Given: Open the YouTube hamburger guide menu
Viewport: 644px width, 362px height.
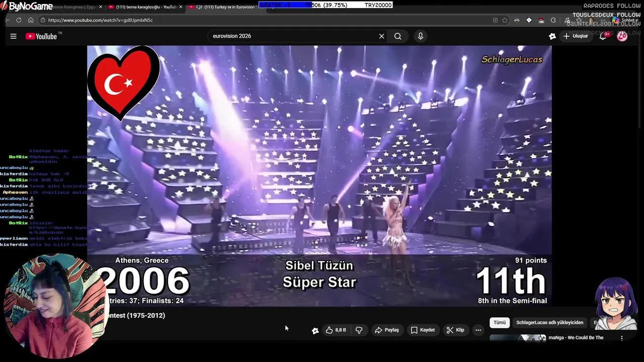Looking at the screenshot, I should [x=14, y=36].
